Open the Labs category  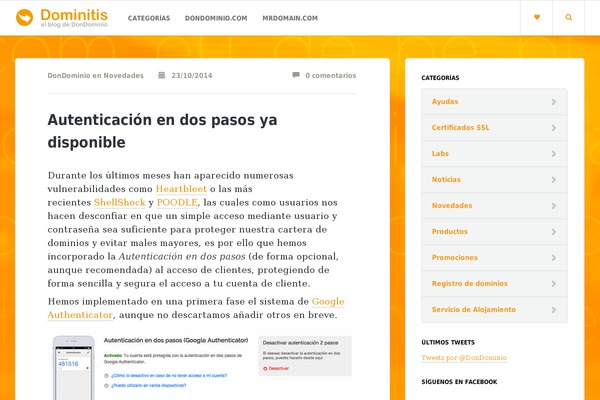[494, 154]
